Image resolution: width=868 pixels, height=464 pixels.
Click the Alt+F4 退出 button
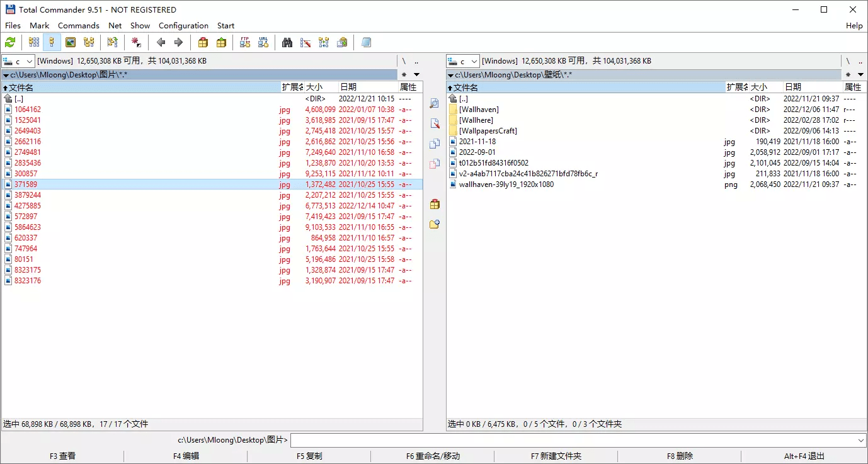804,456
